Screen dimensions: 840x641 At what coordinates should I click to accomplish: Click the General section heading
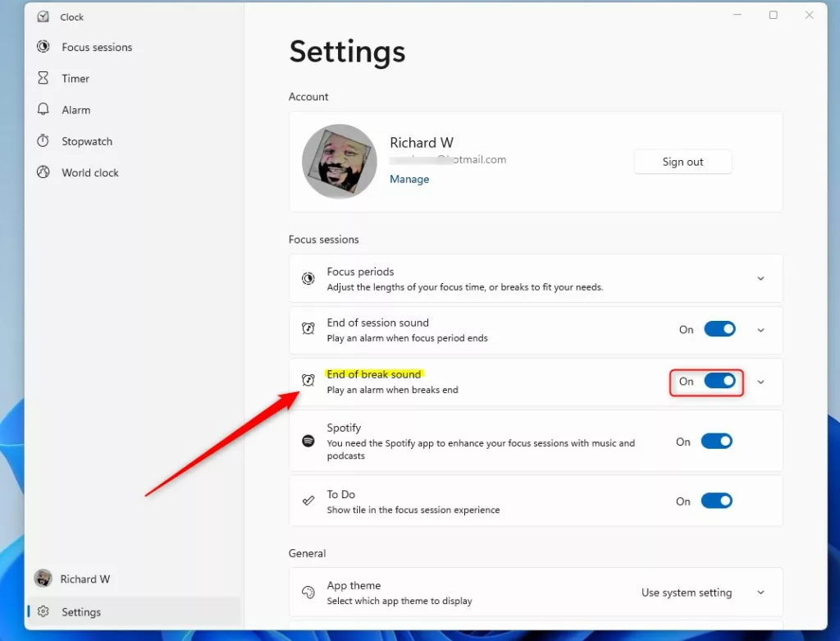307,553
